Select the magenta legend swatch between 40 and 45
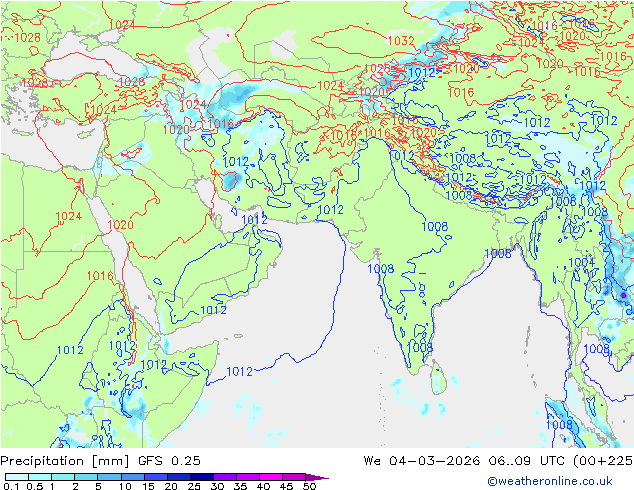Screen dimensions: 634x490 tap(271, 477)
